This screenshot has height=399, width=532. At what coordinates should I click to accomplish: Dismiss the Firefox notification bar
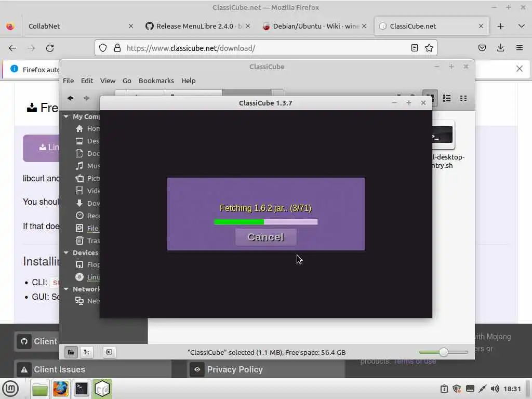pos(519,69)
